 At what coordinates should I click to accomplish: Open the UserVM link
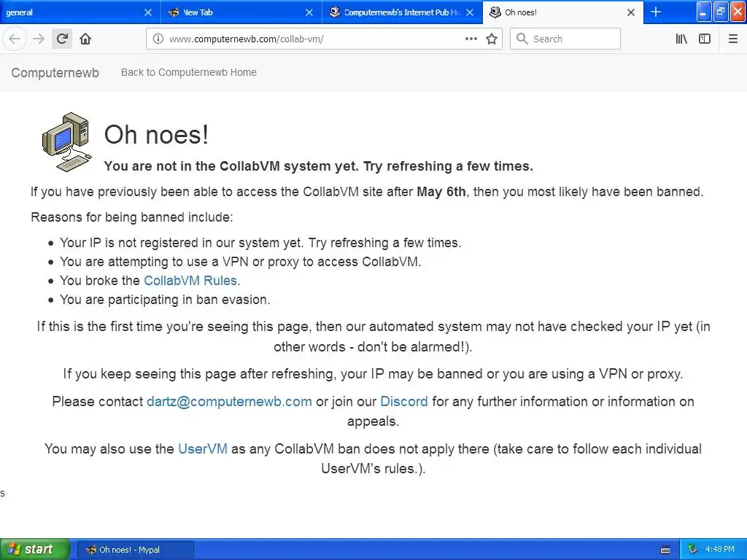click(203, 448)
